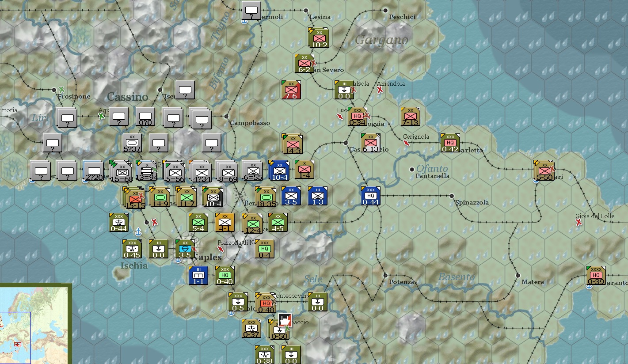Click the Potenza town label
The width and height of the screenshot is (628, 364).
402,282
